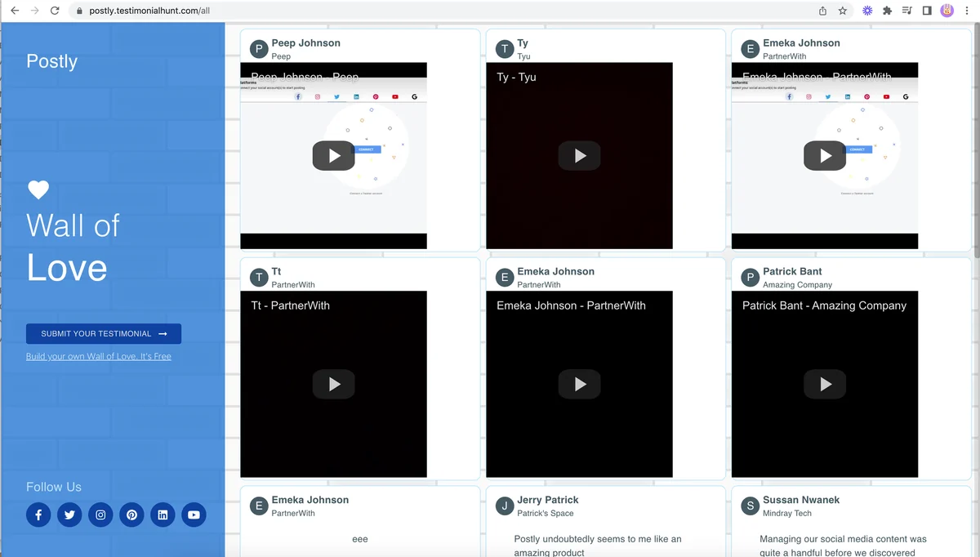Click Ty's T avatar circle
The width and height of the screenshot is (980, 557).
click(505, 49)
